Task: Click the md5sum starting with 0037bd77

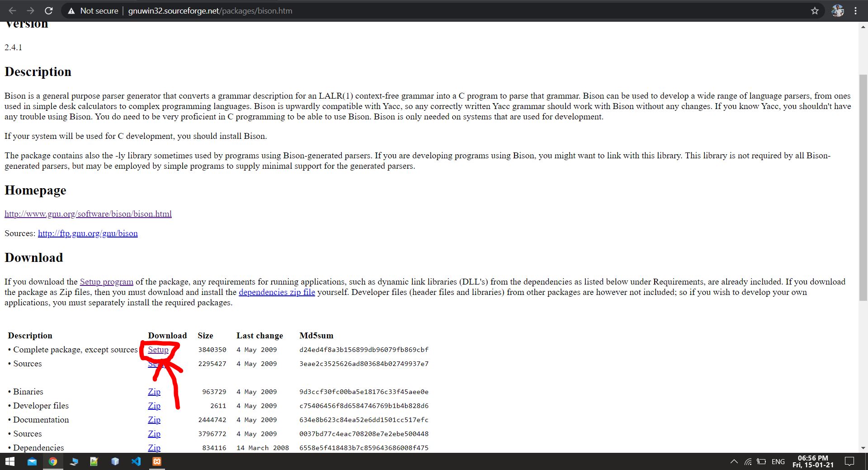Action: (364, 434)
